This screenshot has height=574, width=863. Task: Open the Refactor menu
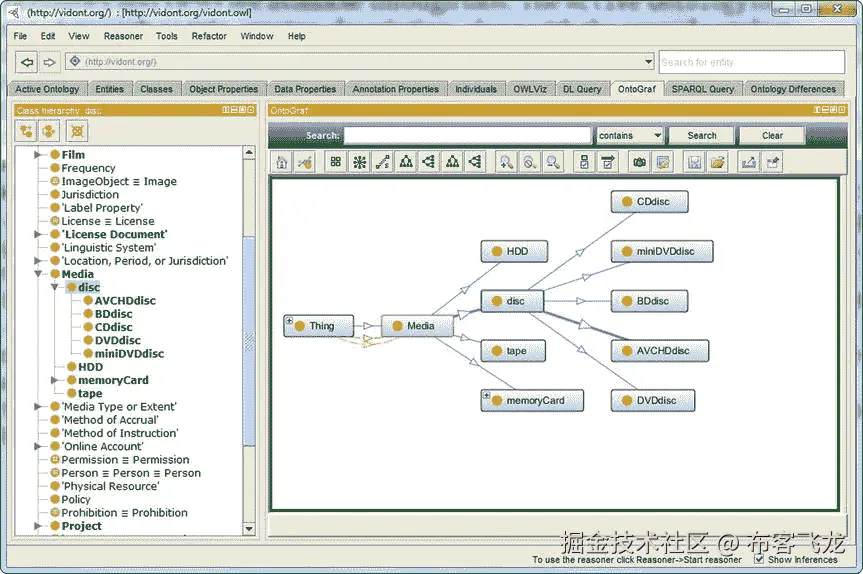(x=209, y=36)
